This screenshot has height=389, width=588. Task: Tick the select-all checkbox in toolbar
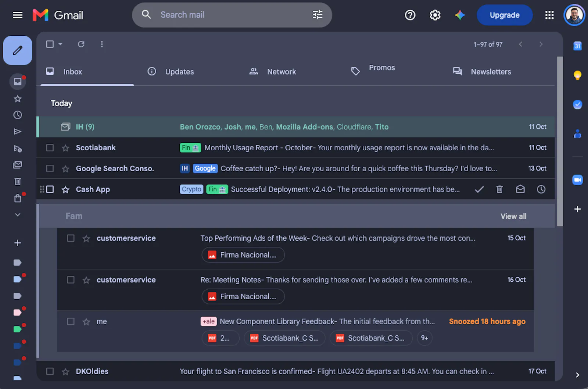coord(50,44)
